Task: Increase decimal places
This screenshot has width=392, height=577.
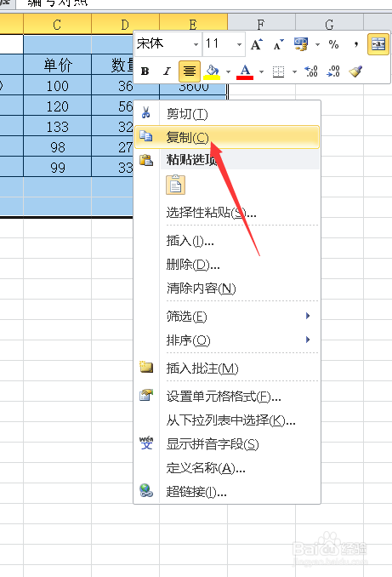Action: [x=311, y=71]
